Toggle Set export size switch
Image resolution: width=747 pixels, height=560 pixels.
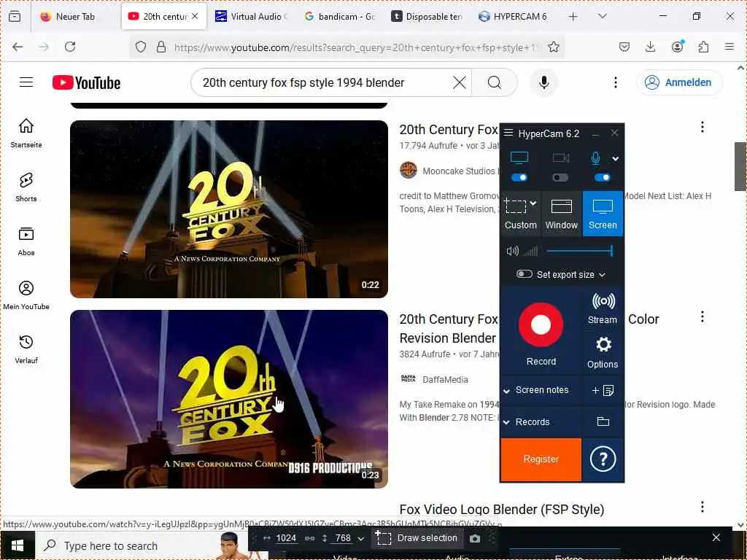(x=524, y=274)
